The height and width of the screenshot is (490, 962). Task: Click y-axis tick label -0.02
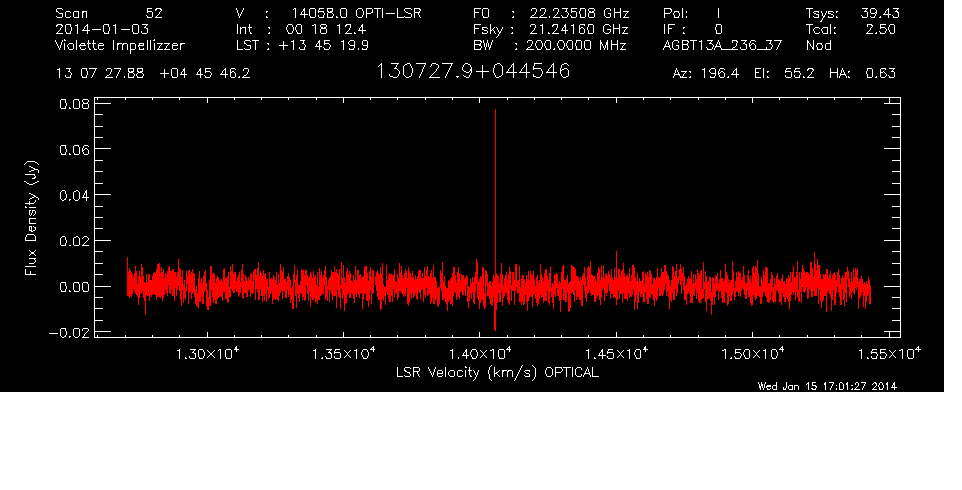click(x=69, y=332)
